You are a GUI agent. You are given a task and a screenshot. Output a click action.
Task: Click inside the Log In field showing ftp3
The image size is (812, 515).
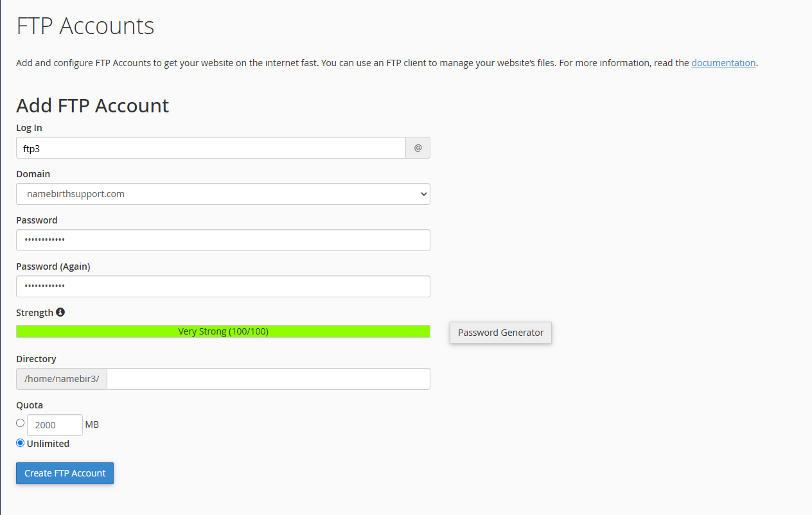point(211,148)
